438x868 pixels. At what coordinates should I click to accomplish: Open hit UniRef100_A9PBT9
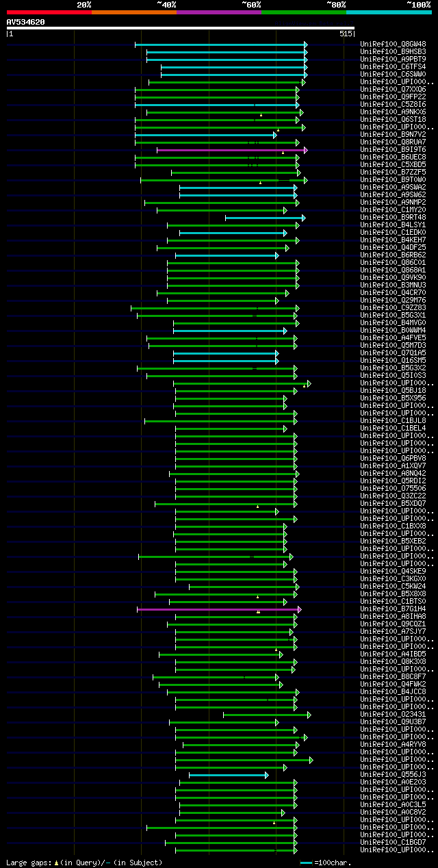pos(394,59)
